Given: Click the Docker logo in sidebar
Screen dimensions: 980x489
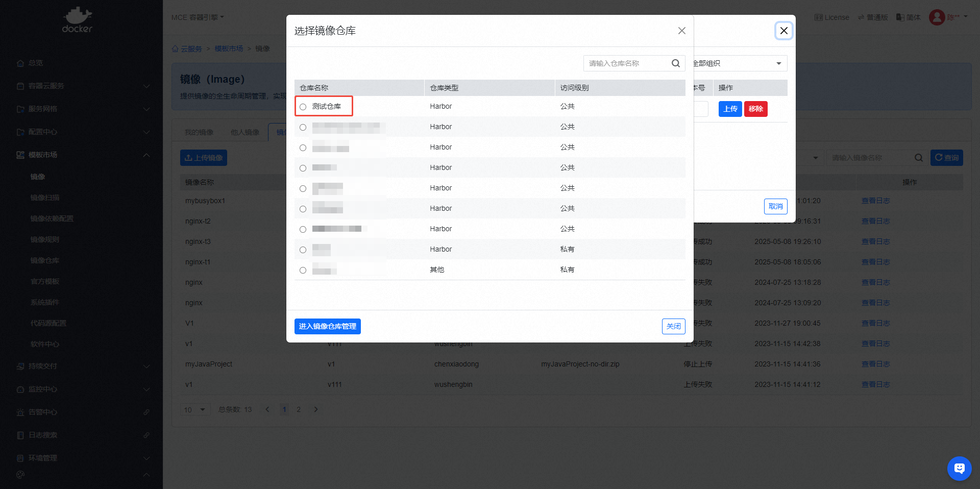Looking at the screenshot, I should pos(77,20).
